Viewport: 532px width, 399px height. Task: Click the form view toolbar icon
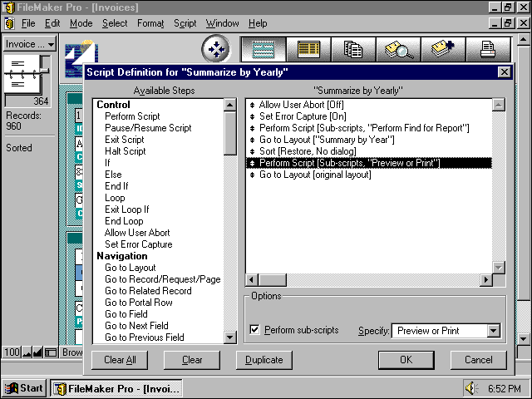(264, 49)
